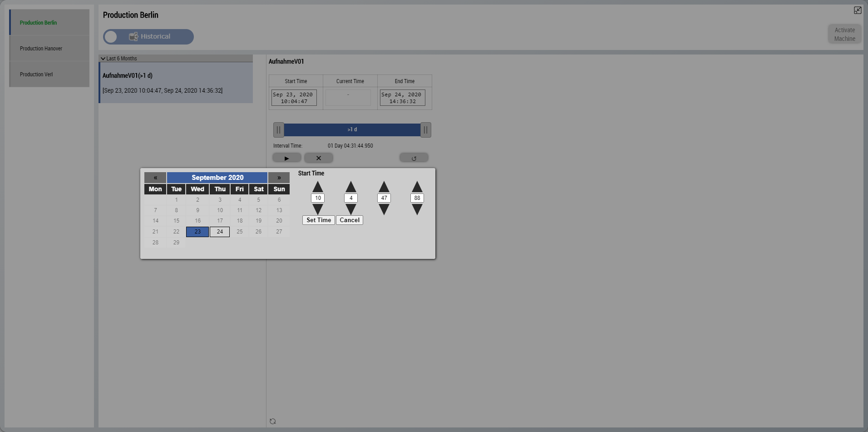868x432 pixels.
Task: Select September 25 in the calendar
Action: pos(239,232)
